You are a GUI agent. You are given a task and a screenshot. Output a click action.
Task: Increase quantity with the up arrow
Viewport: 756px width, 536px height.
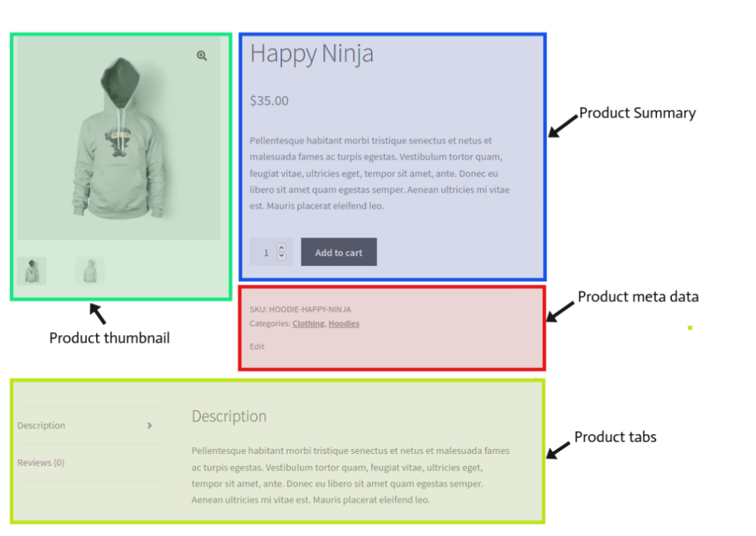(281, 248)
